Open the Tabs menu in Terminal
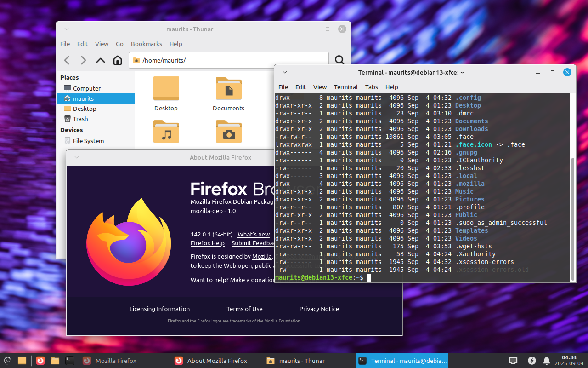This screenshot has height=368, width=588. (x=371, y=87)
